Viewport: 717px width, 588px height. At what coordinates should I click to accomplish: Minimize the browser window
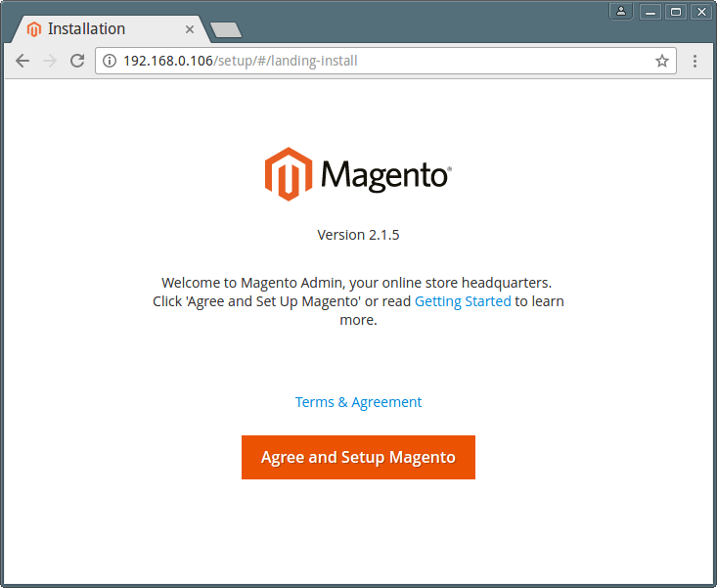point(650,12)
